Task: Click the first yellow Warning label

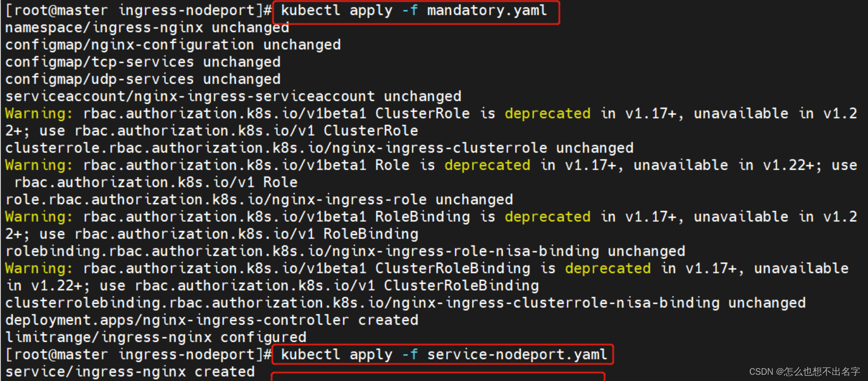Action: click(39, 114)
